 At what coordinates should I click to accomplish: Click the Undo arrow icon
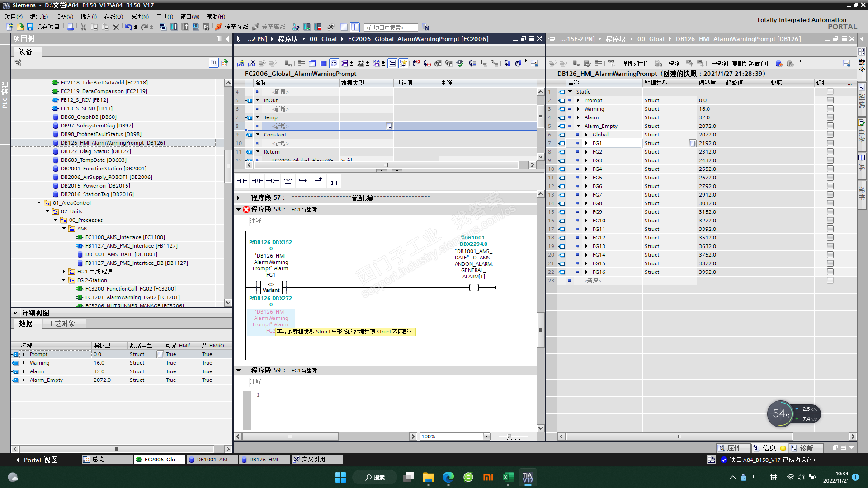[x=128, y=27]
